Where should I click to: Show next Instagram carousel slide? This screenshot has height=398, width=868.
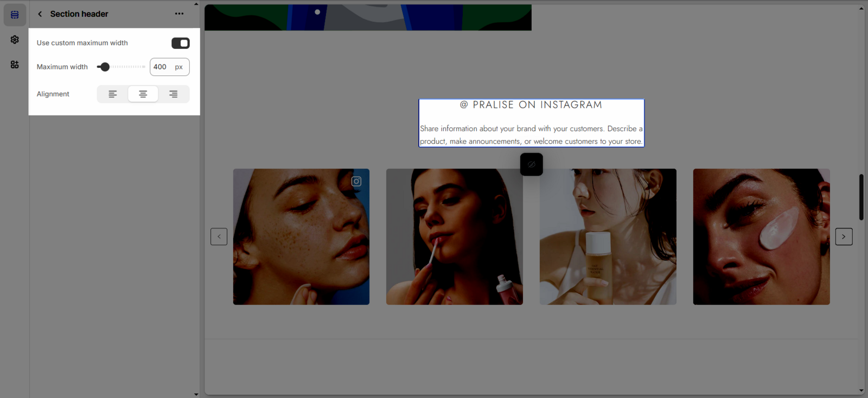(x=844, y=236)
